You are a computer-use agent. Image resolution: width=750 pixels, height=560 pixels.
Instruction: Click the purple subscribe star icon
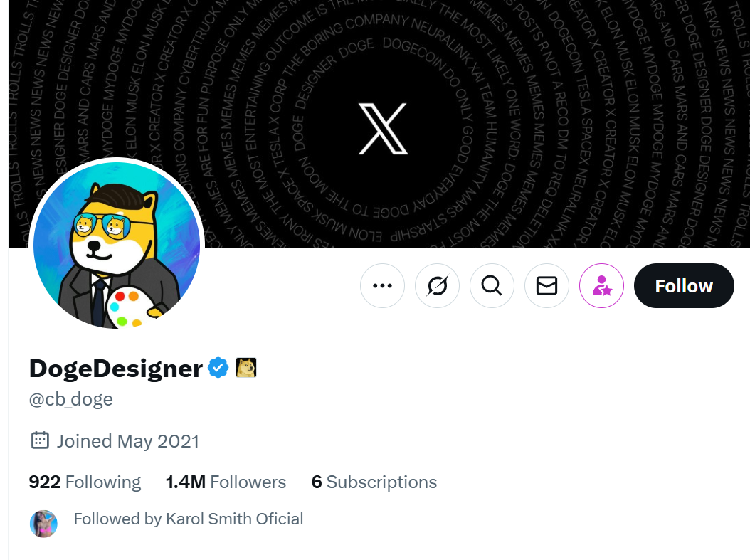click(x=602, y=285)
